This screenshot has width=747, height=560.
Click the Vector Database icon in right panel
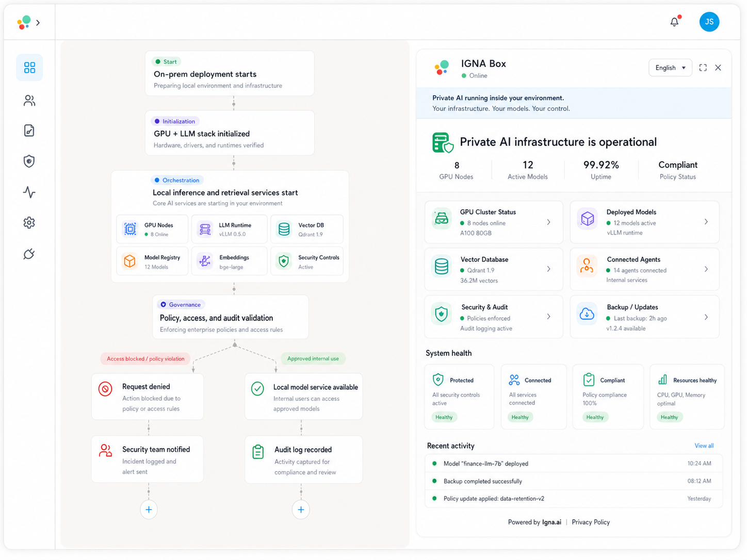tap(442, 267)
